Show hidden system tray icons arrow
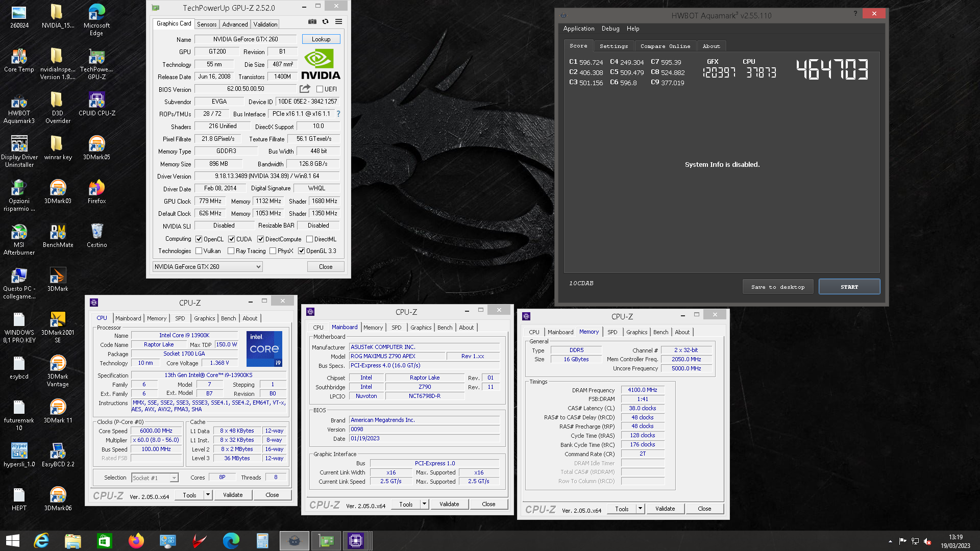The width and height of the screenshot is (980, 551). (890, 541)
